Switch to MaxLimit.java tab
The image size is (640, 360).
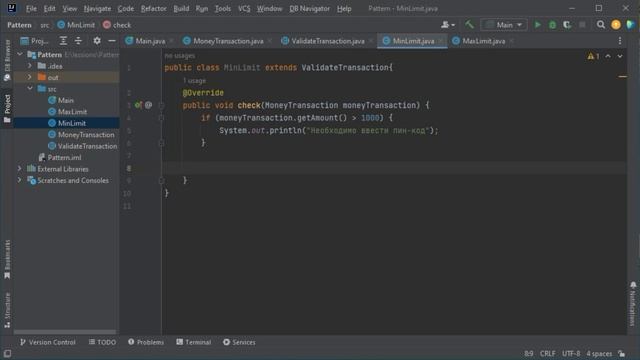(x=484, y=41)
